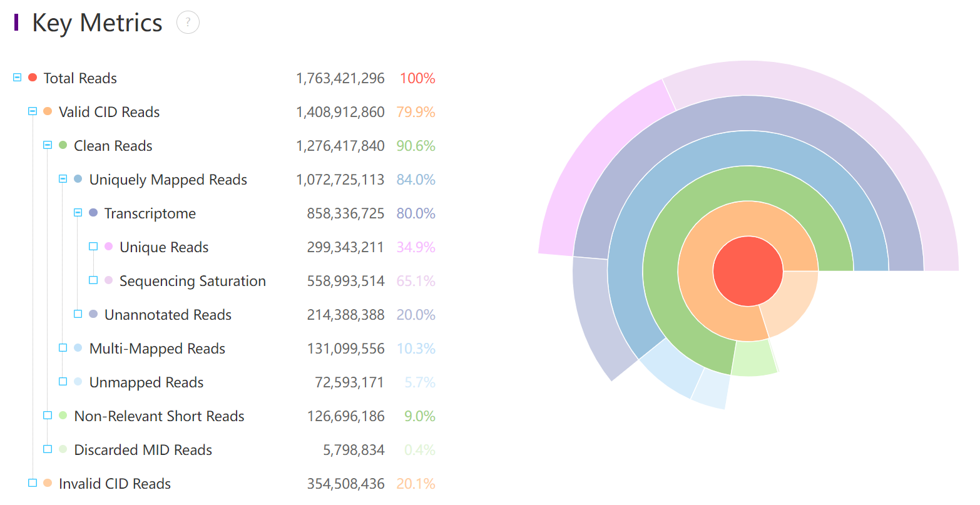Click the box beside Multi-Mapped Reads

63,348
